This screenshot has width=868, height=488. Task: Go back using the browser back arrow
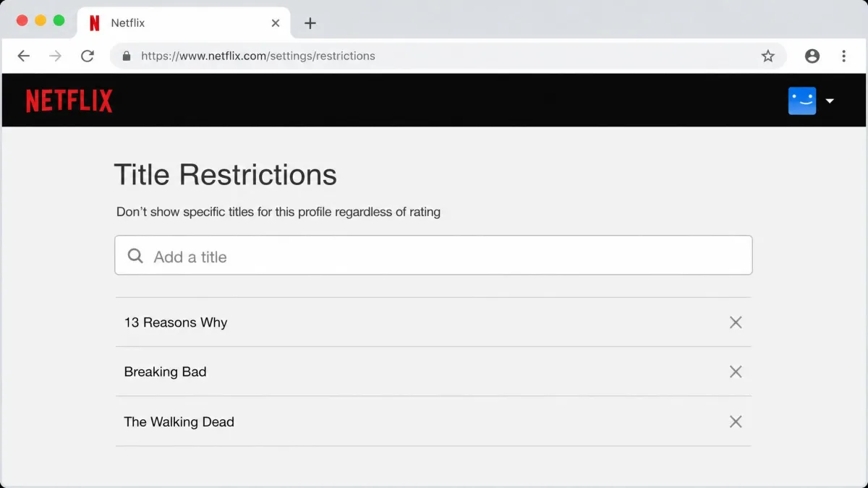23,56
